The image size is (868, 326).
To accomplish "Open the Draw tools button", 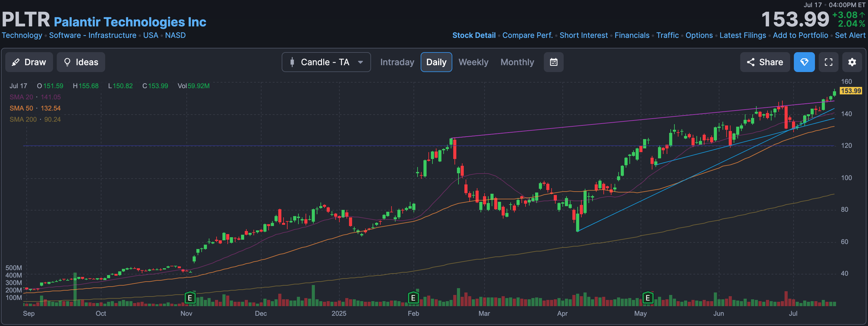I will click(x=29, y=62).
